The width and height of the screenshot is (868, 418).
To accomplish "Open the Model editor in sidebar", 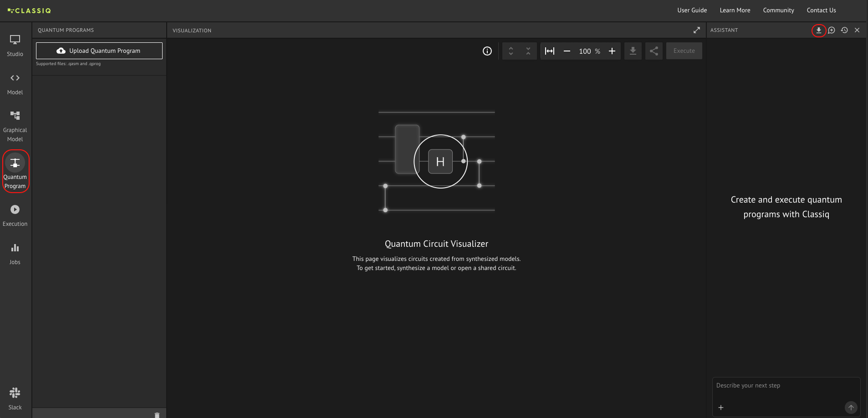I will pyautogui.click(x=15, y=84).
